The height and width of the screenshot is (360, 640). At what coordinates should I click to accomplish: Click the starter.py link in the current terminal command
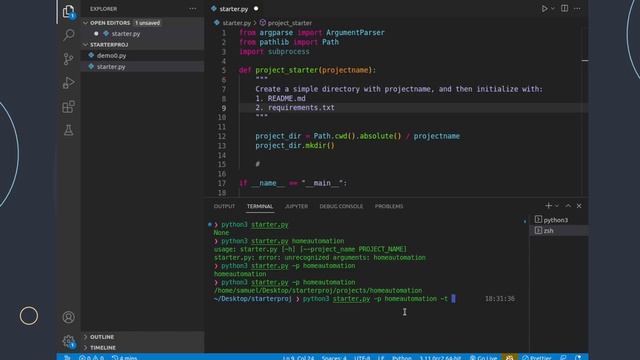pos(351,299)
